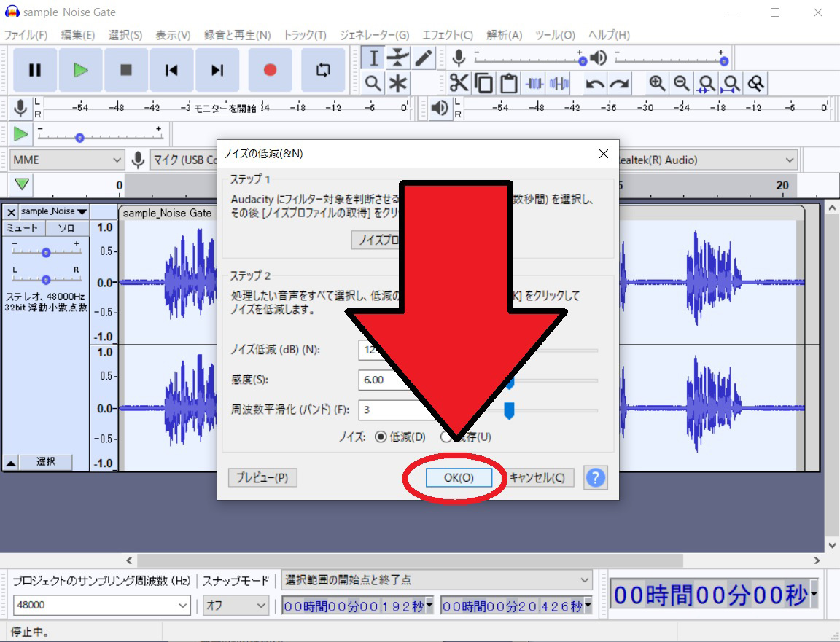Viewport: 840px width, 642px height.
Task: Toggle loop playback button
Action: (323, 70)
